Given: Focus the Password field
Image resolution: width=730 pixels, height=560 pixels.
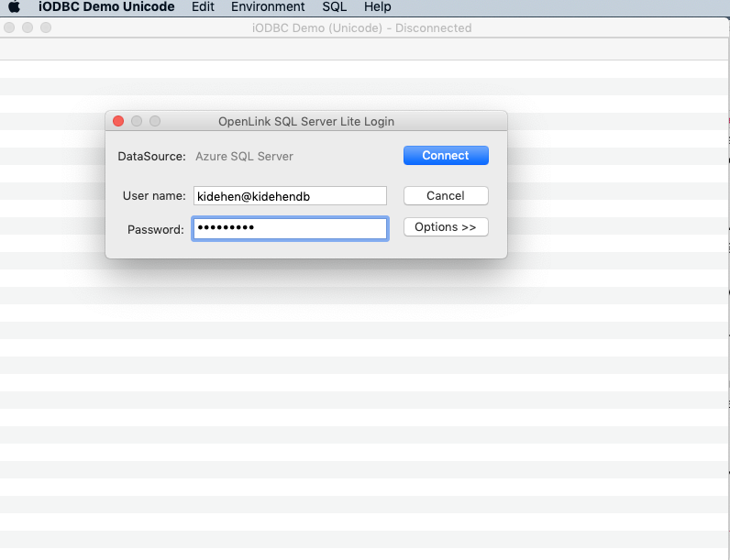Looking at the screenshot, I should point(290,228).
